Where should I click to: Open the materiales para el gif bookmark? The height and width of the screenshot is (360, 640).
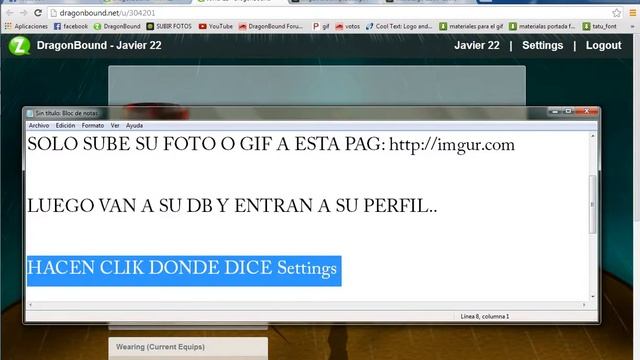point(471,26)
